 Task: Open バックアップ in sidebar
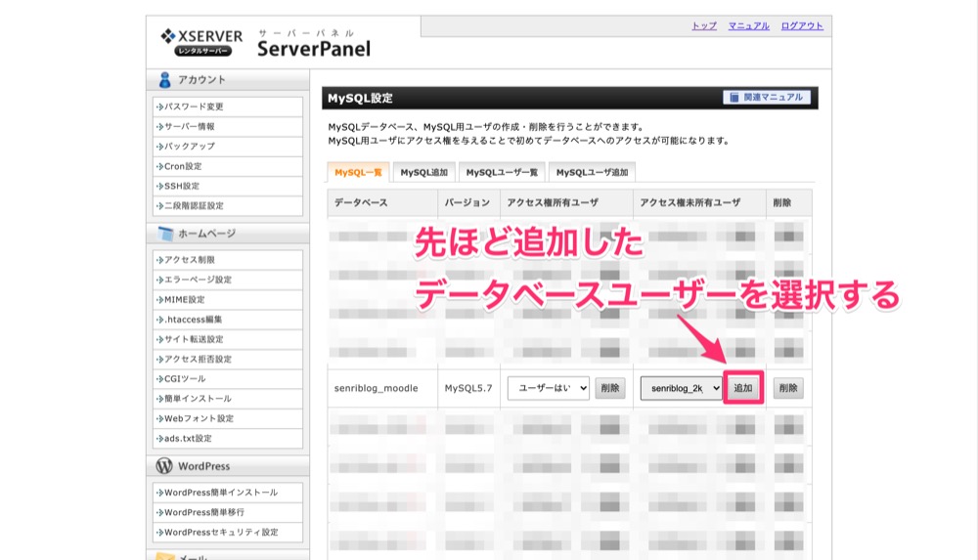click(228, 147)
